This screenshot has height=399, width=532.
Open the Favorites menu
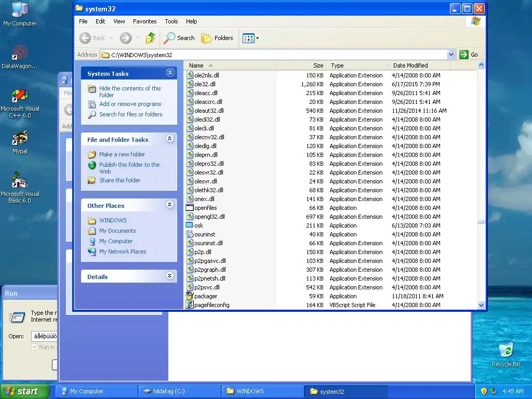pos(144,21)
